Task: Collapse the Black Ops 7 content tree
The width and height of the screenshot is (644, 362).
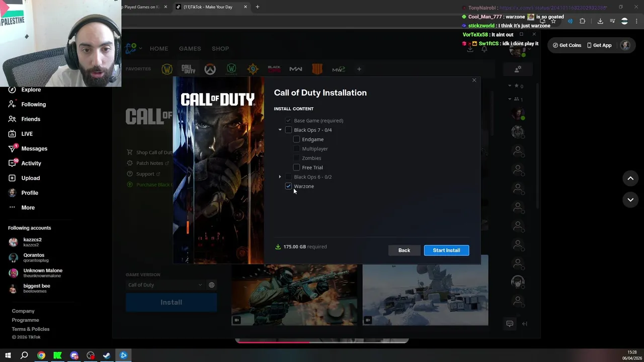Action: 280,130
